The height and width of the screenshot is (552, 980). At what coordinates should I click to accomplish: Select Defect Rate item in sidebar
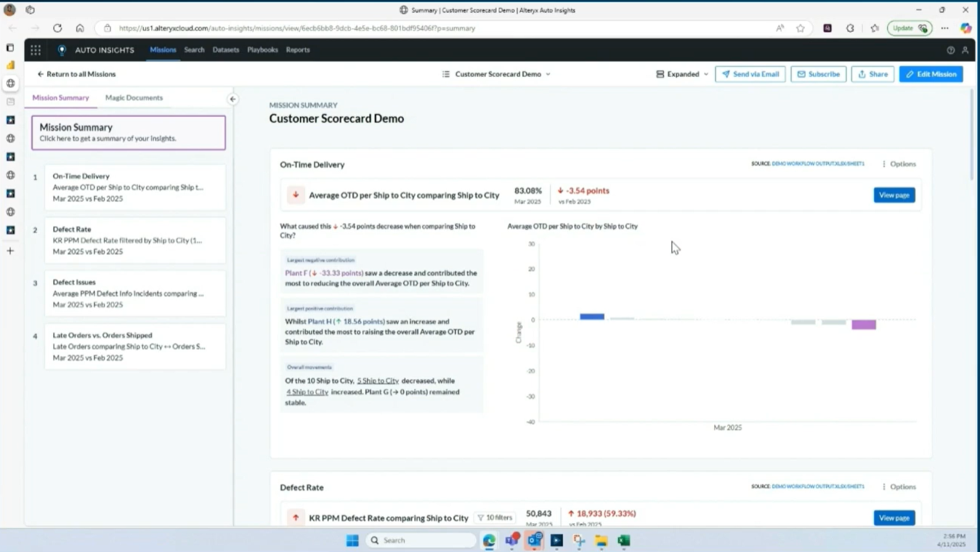click(x=135, y=240)
